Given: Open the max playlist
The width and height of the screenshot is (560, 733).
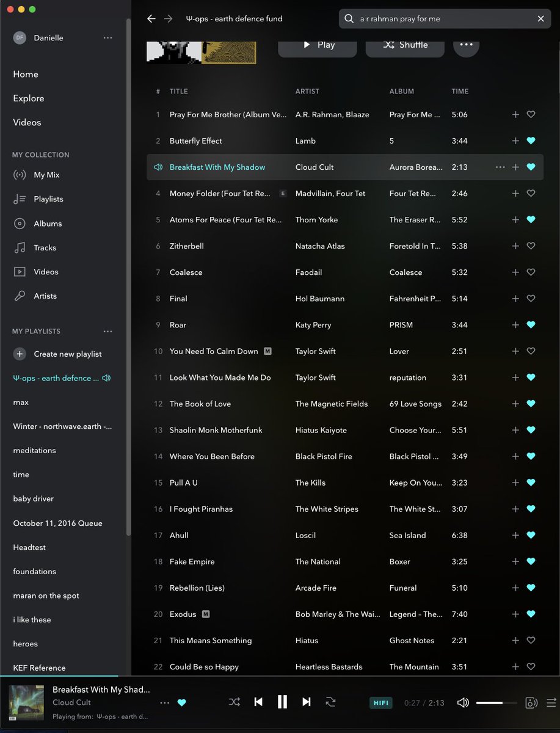Looking at the screenshot, I should tap(21, 403).
